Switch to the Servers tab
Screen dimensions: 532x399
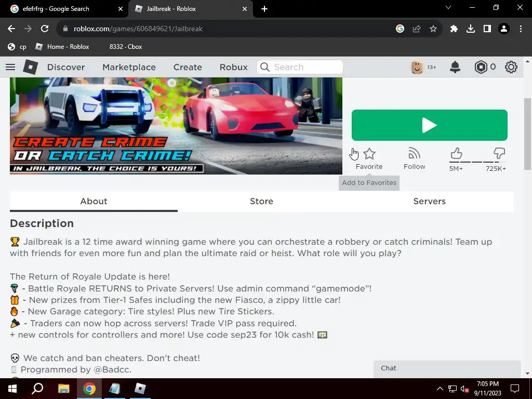click(430, 201)
